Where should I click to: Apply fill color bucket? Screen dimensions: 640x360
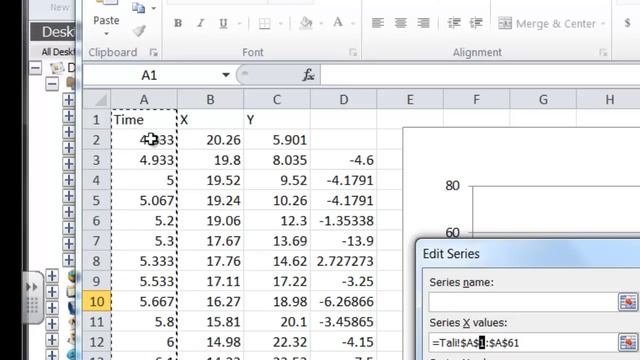point(306,23)
